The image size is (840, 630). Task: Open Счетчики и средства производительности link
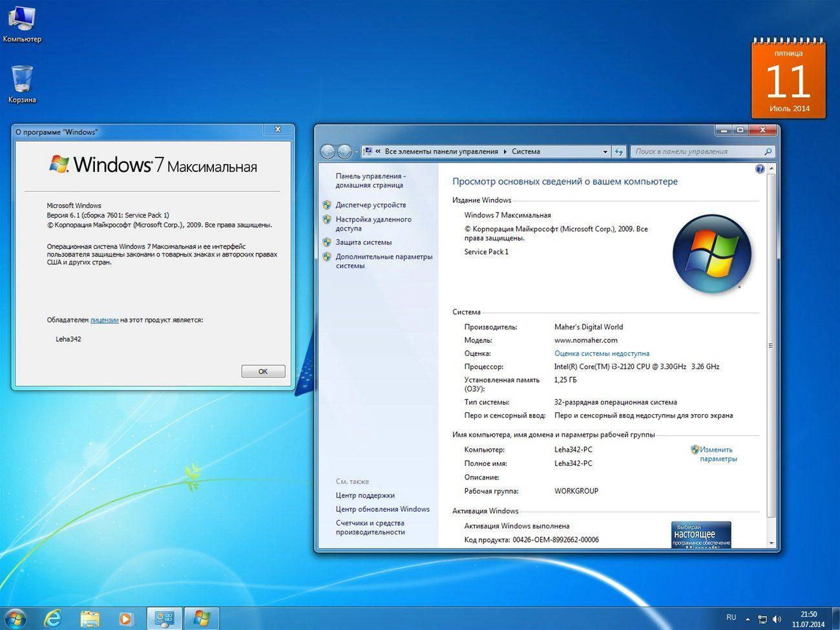click(370, 527)
